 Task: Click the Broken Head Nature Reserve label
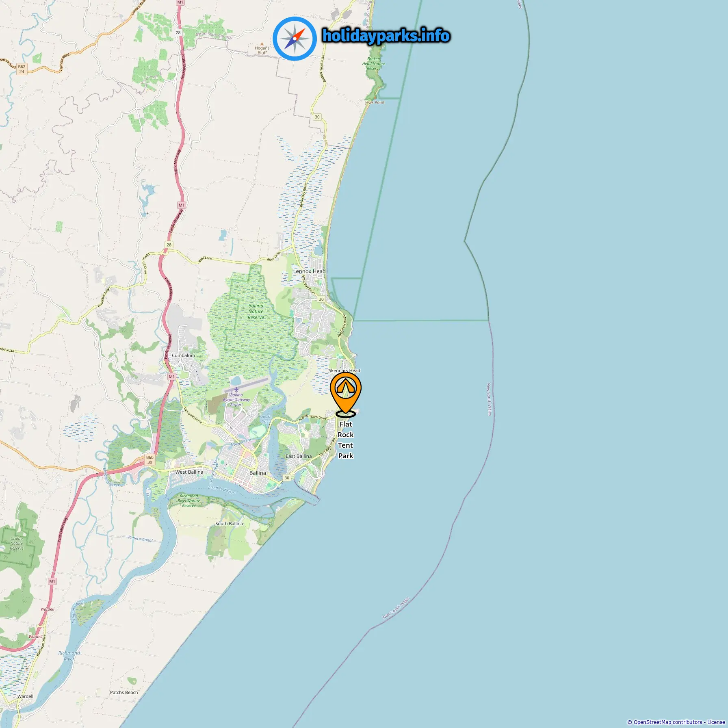coord(374,64)
